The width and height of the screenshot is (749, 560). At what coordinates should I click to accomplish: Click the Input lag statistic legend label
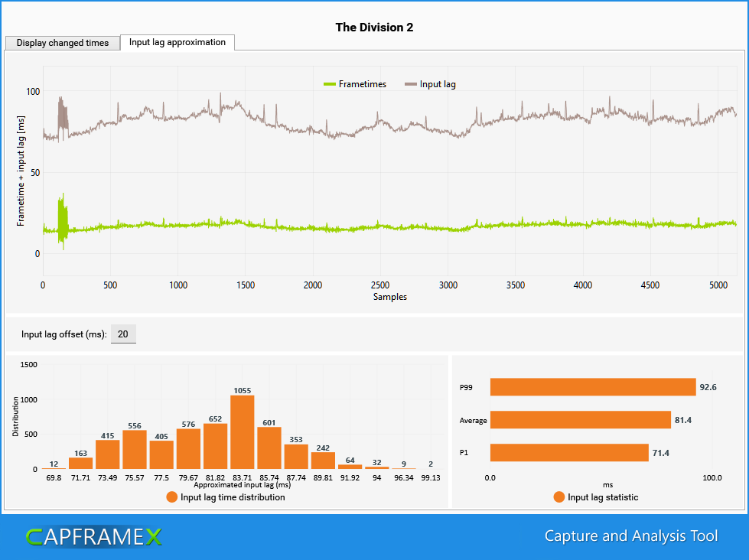[603, 497]
